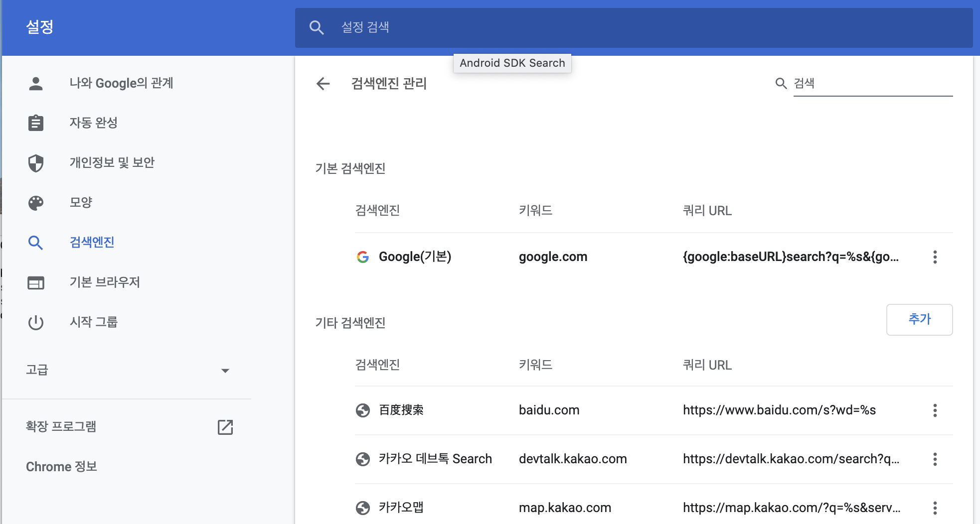Open the 모양 appearance section

click(x=81, y=203)
